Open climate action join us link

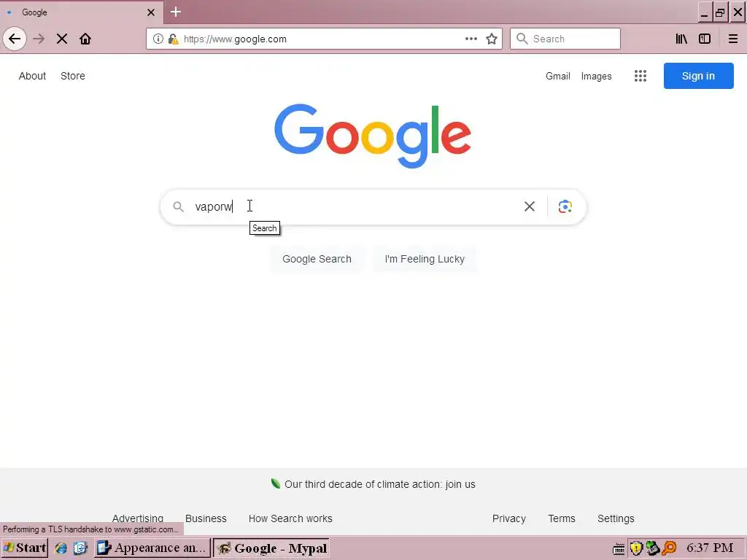pyautogui.click(x=379, y=484)
